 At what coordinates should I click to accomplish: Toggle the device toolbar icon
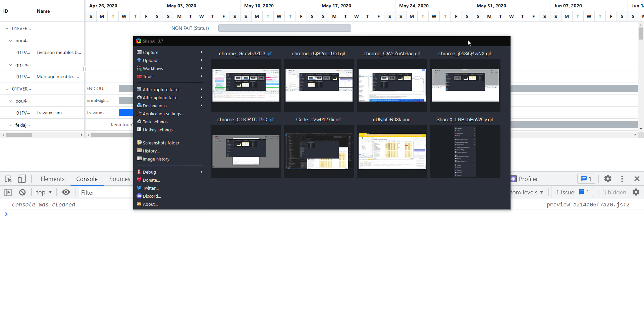pyautogui.click(x=22, y=179)
